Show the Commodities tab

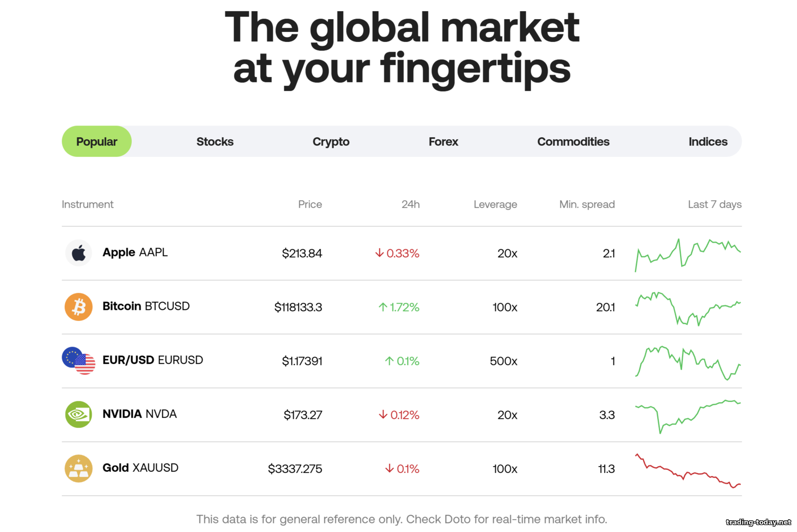tap(573, 142)
